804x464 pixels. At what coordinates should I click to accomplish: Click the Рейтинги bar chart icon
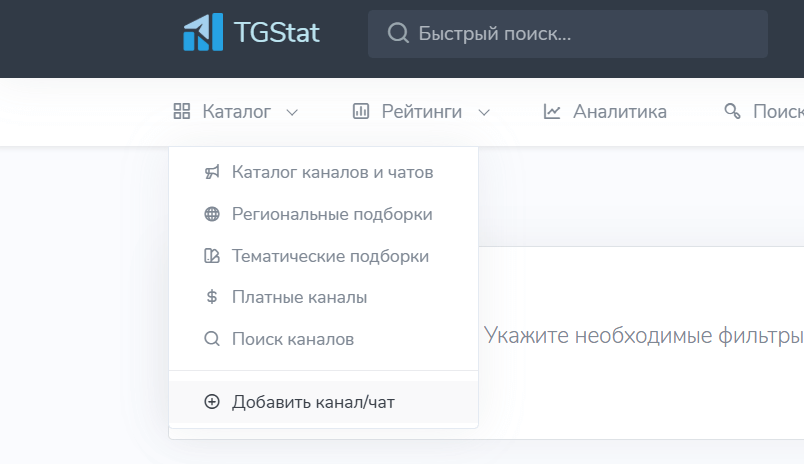(x=360, y=111)
